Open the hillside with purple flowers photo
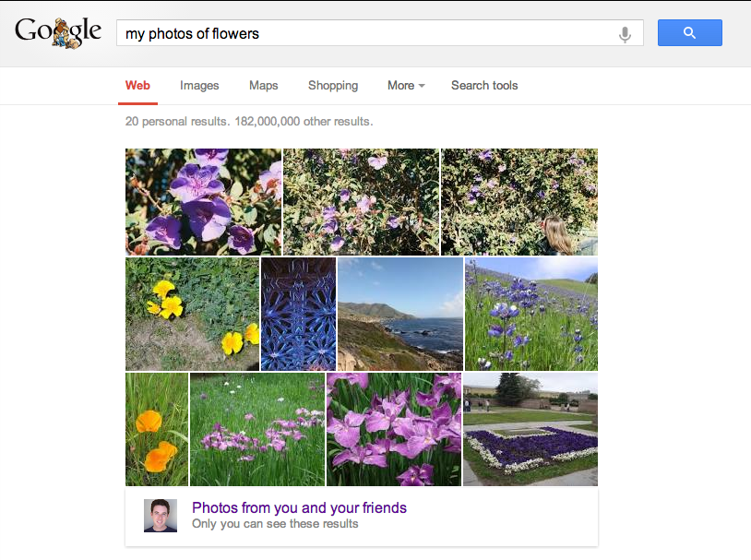 (530, 314)
